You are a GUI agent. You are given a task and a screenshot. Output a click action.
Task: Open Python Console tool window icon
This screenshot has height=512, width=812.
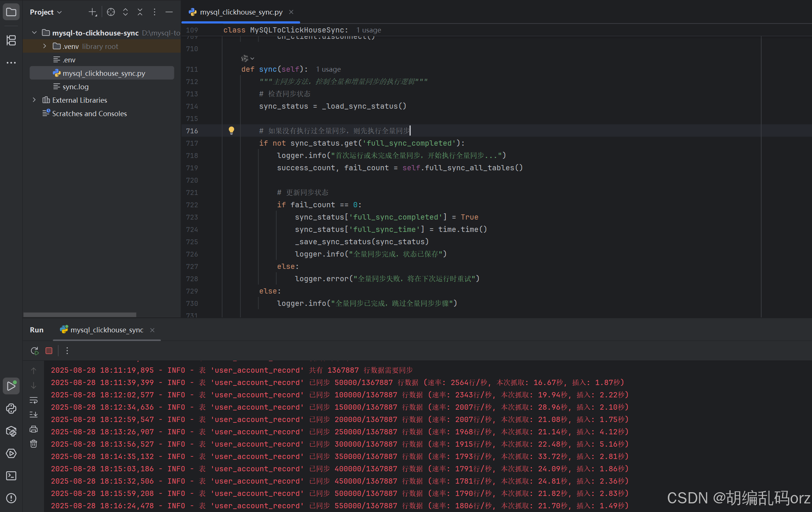(x=11, y=409)
